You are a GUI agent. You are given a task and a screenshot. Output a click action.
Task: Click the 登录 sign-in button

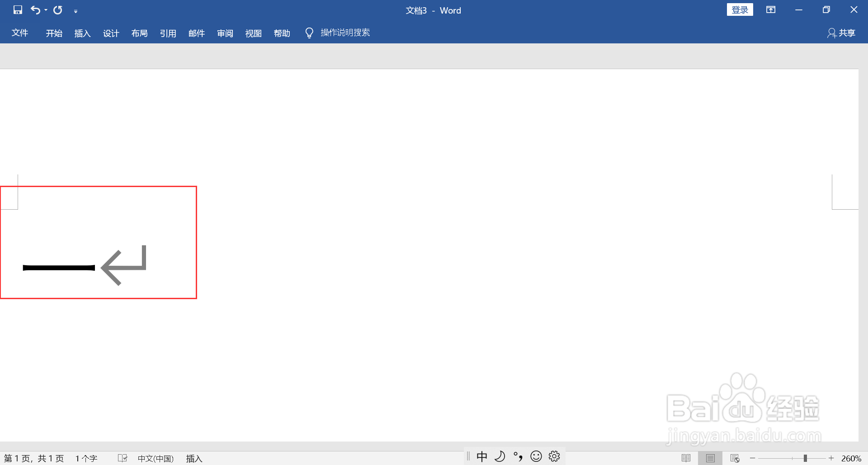740,10
